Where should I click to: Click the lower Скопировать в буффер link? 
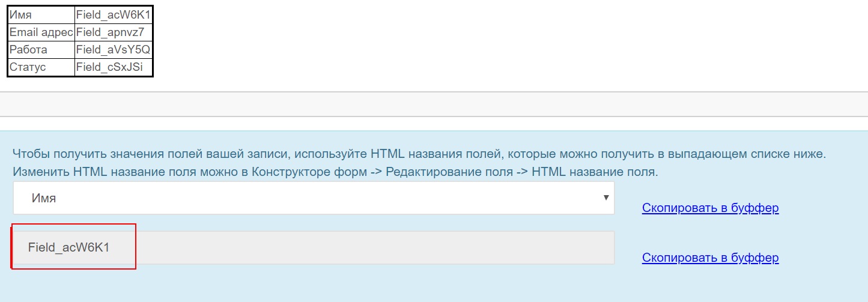(710, 258)
